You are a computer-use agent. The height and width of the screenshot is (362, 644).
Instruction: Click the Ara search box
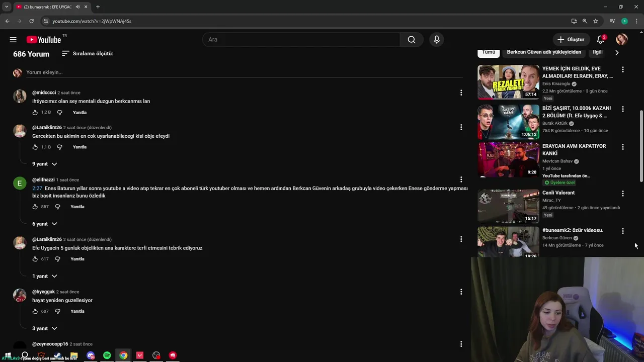[x=301, y=40]
